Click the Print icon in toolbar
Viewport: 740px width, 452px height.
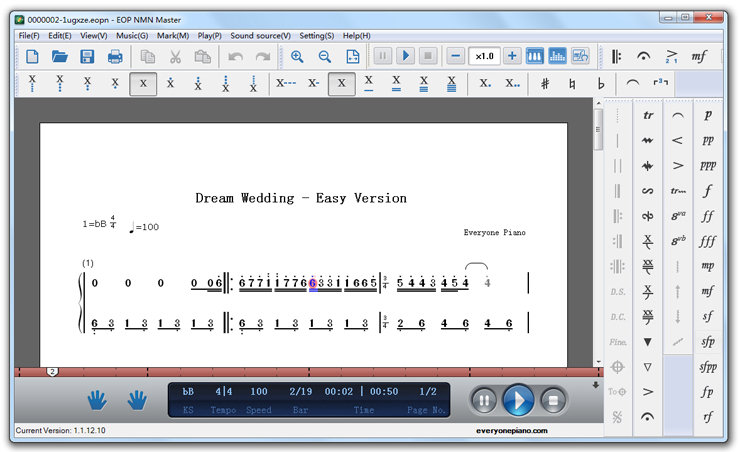(115, 57)
